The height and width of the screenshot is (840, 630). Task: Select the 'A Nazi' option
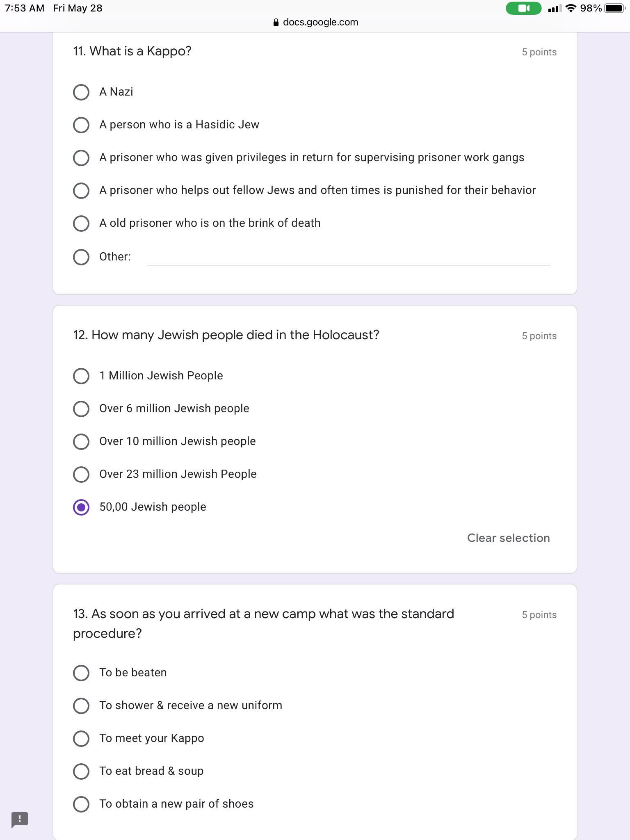point(81,92)
